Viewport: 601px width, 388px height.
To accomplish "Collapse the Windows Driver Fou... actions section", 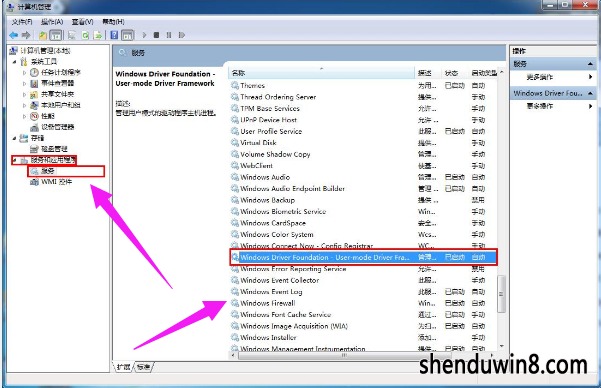I will [x=590, y=93].
